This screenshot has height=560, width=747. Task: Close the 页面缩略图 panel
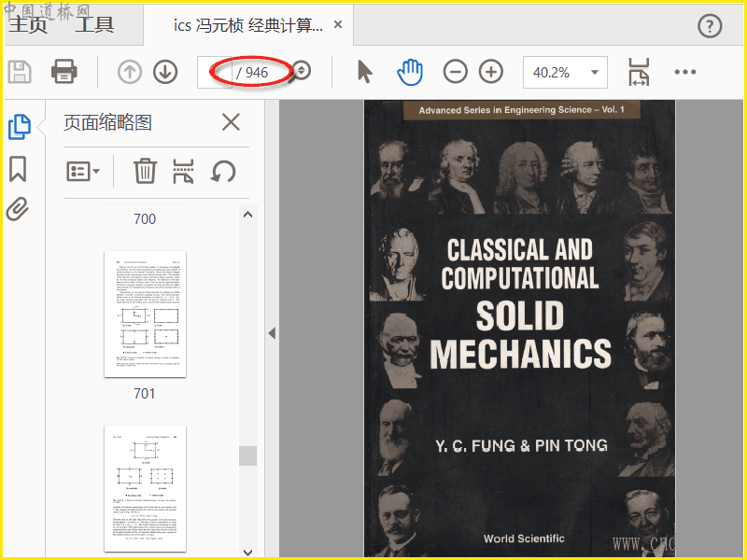click(231, 122)
